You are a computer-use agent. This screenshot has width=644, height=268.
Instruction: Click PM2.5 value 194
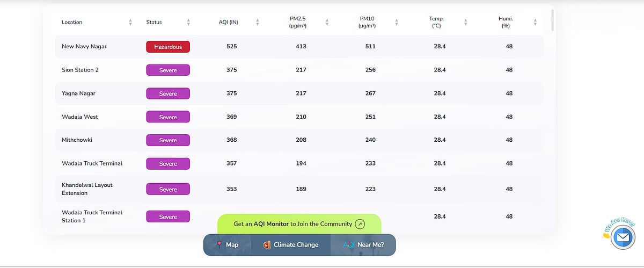[301, 163]
